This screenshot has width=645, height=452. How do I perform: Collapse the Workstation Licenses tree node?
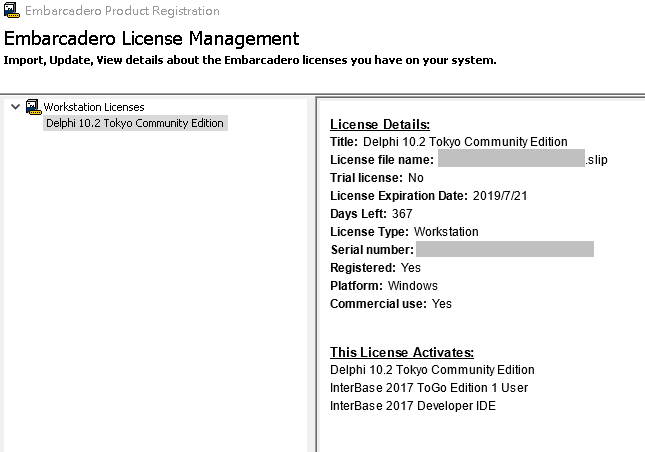[x=16, y=107]
